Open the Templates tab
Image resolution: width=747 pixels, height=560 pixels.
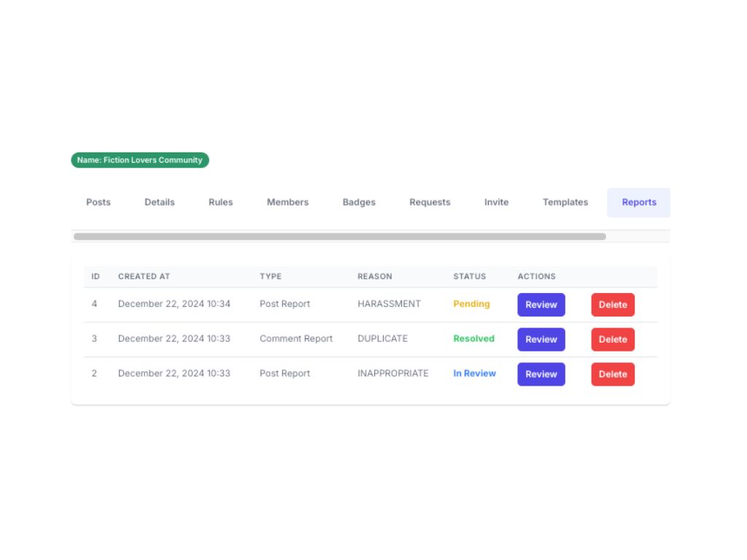pyautogui.click(x=565, y=202)
